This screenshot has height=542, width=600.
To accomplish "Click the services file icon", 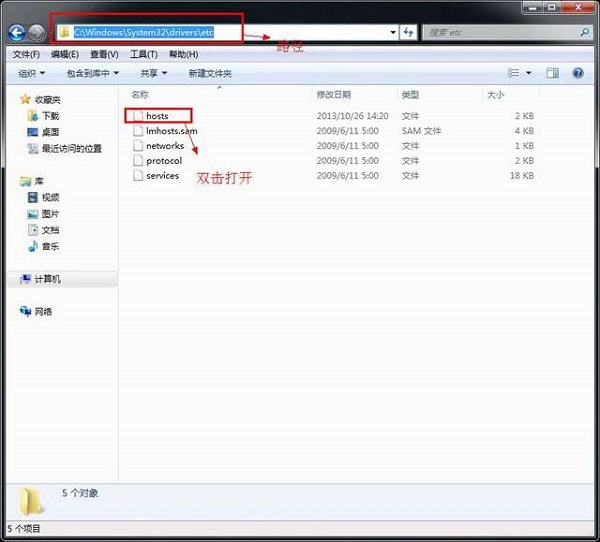I will [138, 176].
